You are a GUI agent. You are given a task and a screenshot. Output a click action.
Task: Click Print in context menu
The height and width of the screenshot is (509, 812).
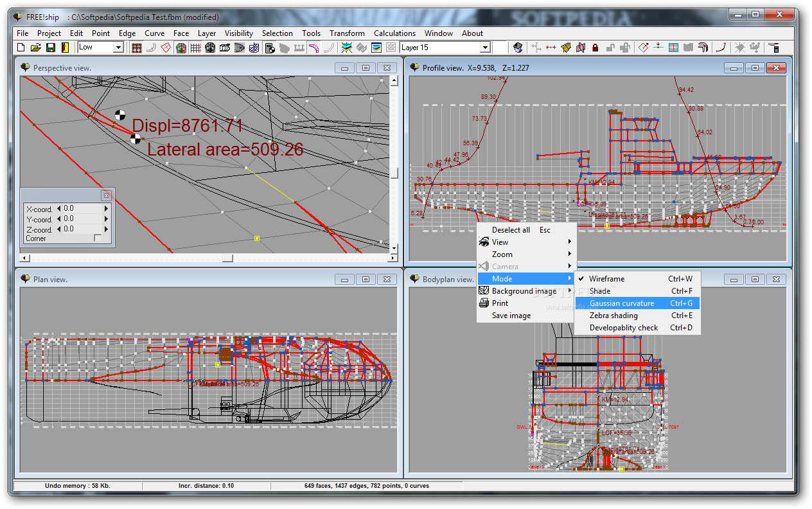tap(526, 303)
